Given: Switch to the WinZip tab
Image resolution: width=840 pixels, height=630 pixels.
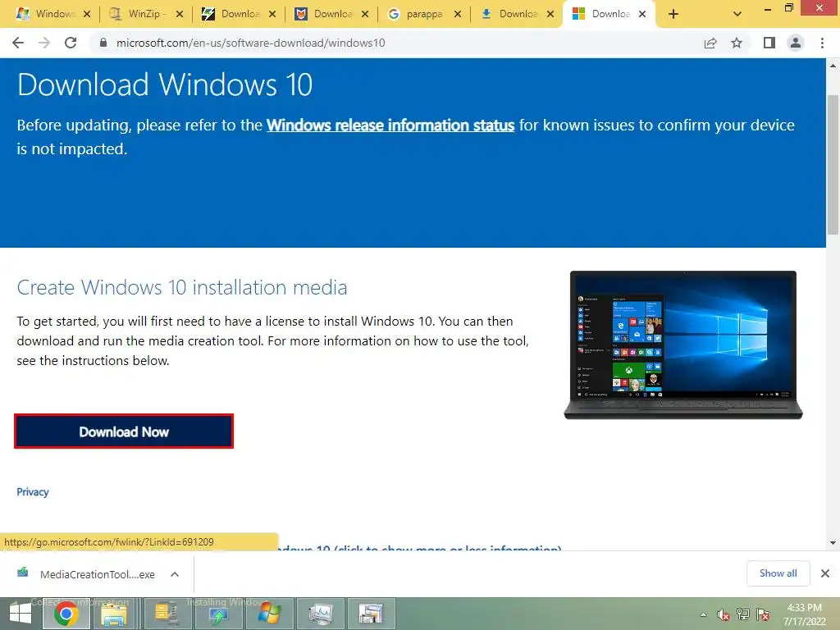Looking at the screenshot, I should point(138,14).
